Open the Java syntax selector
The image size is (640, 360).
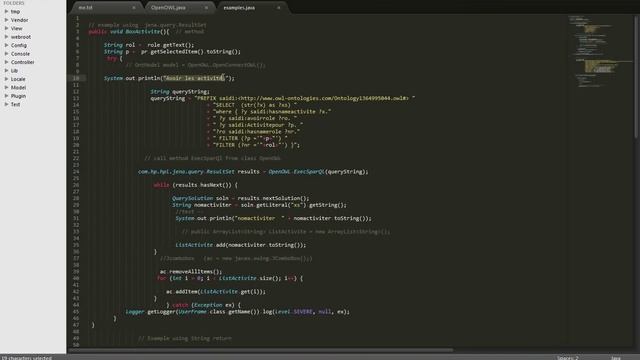616,358
